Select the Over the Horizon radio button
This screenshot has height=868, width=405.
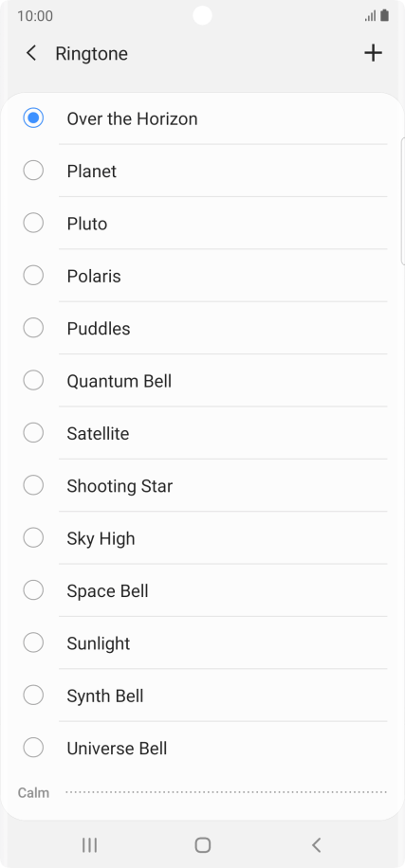pyautogui.click(x=33, y=118)
